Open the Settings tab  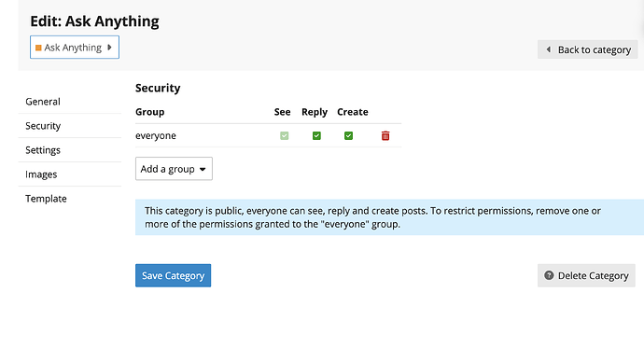click(43, 150)
